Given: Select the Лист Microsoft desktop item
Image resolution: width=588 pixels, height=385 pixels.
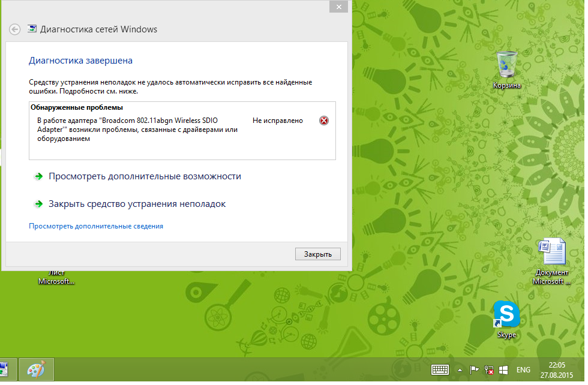Looking at the screenshot, I should 56,278.
